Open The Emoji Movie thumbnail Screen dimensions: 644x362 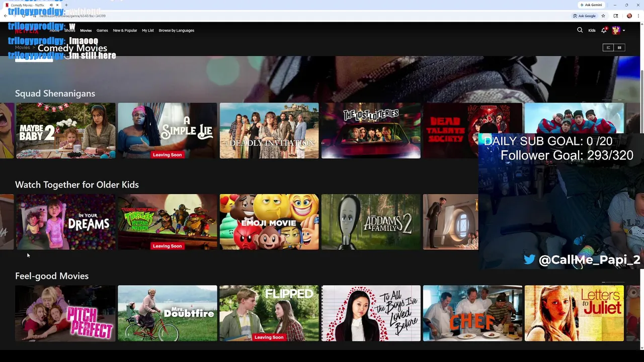[269, 222]
